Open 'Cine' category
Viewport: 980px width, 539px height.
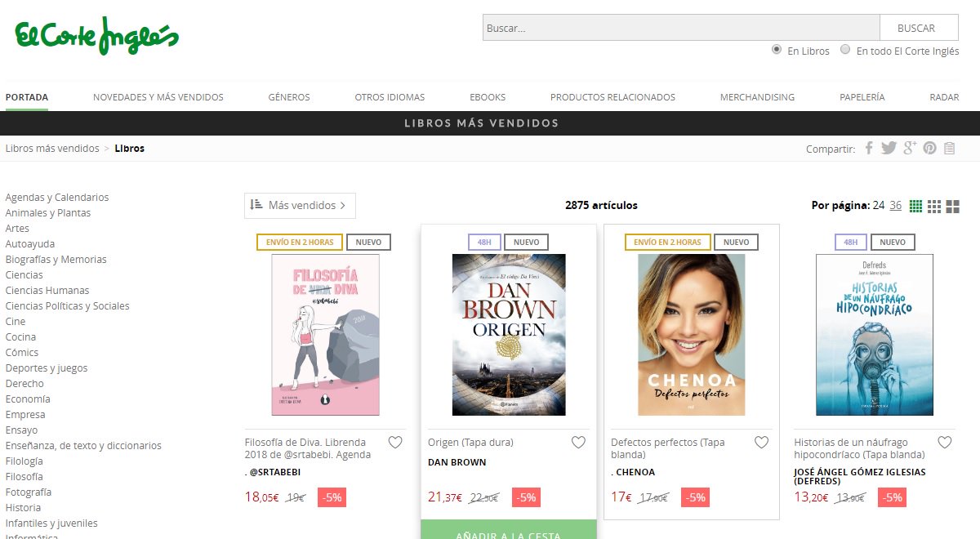coord(16,322)
